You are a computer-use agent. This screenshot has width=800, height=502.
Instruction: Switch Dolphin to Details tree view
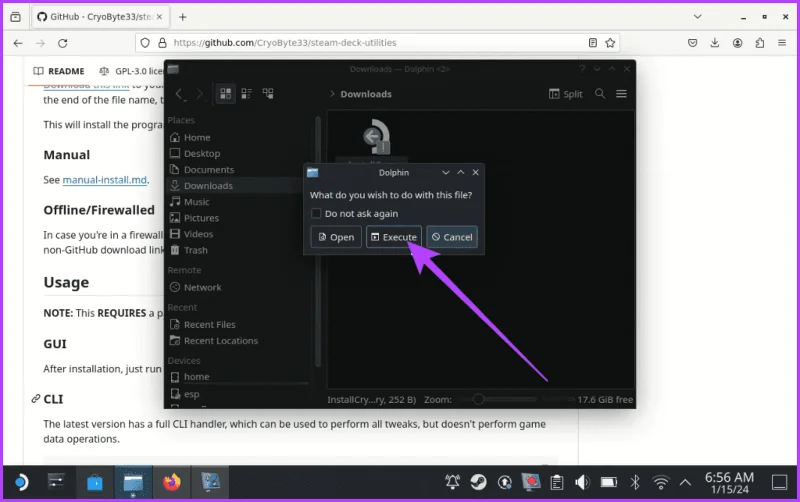(268, 93)
